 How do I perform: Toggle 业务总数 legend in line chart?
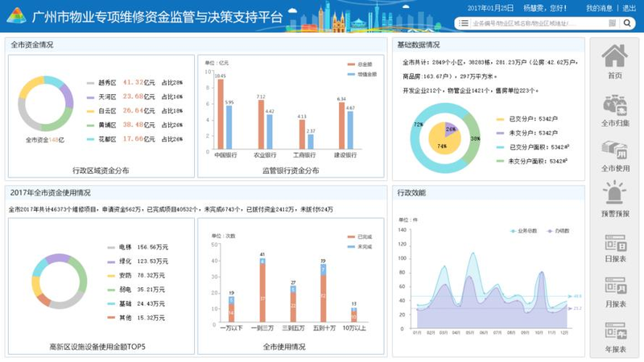tap(523, 231)
